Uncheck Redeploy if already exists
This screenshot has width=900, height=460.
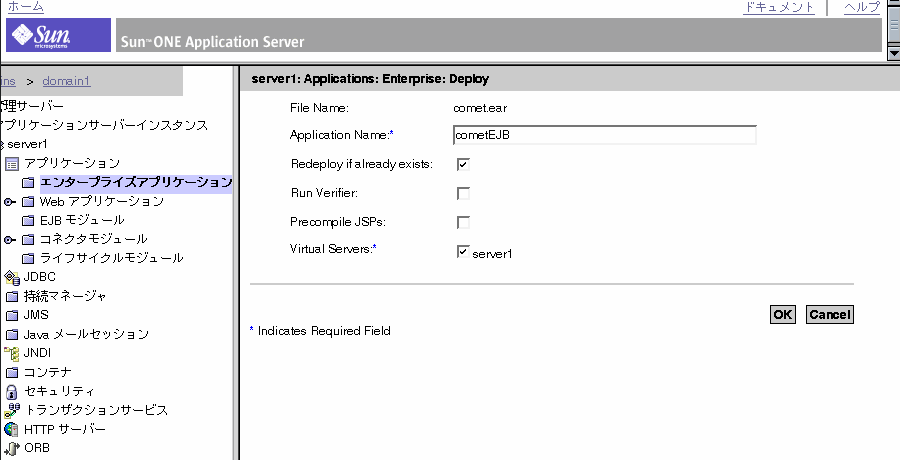tap(463, 165)
